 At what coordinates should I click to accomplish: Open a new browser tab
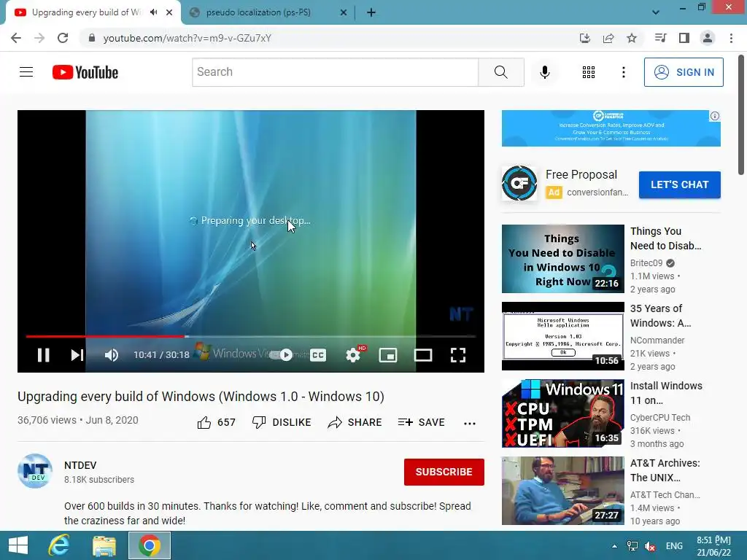tap(371, 13)
